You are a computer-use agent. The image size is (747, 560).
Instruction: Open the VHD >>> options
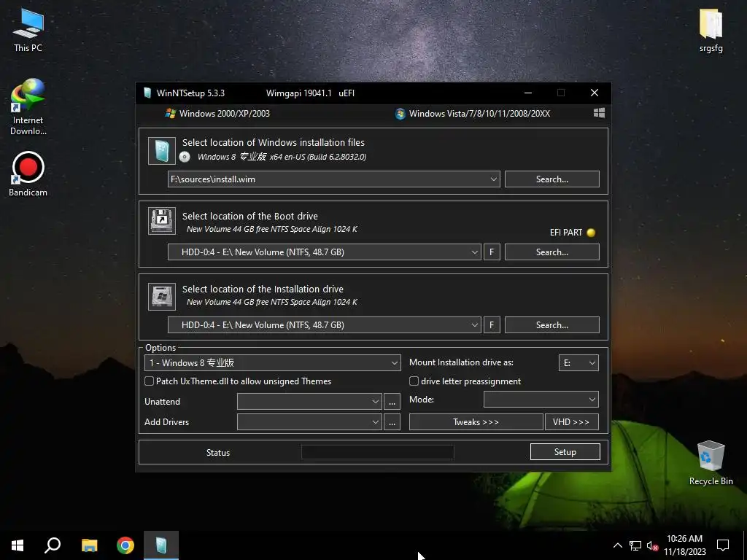(x=571, y=422)
